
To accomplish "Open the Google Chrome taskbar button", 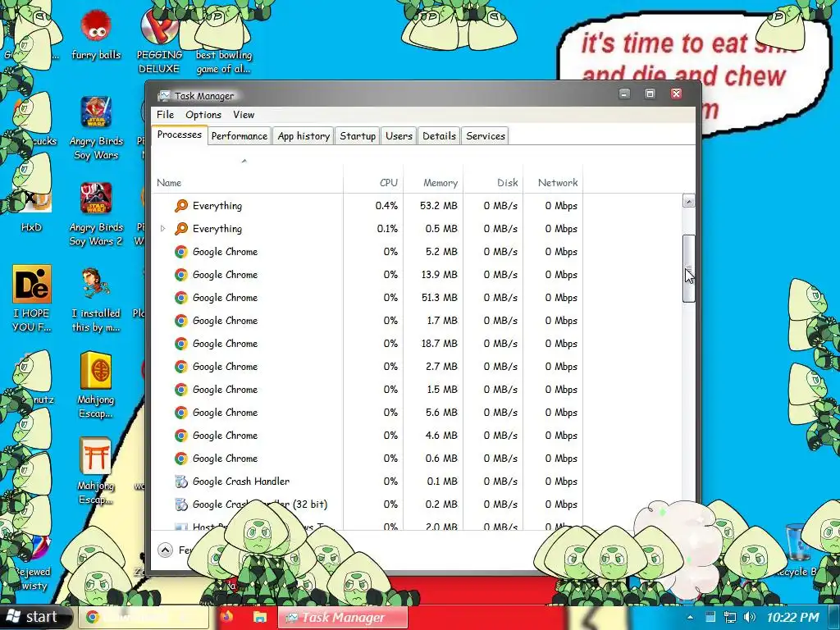I will tap(144, 618).
